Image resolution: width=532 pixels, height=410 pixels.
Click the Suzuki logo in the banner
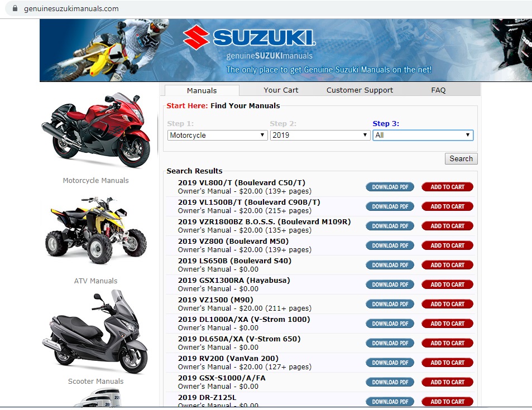[x=249, y=37]
